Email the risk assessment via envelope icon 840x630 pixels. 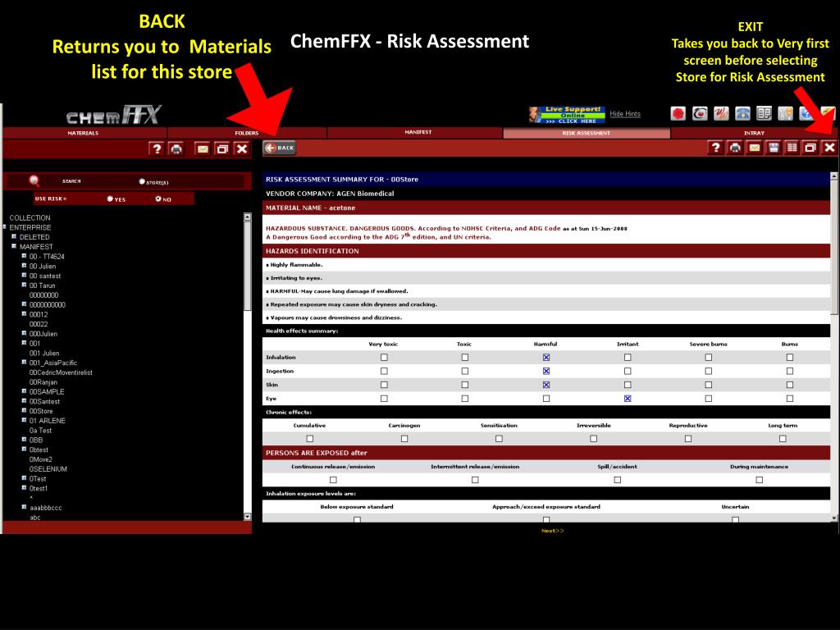[x=755, y=148]
